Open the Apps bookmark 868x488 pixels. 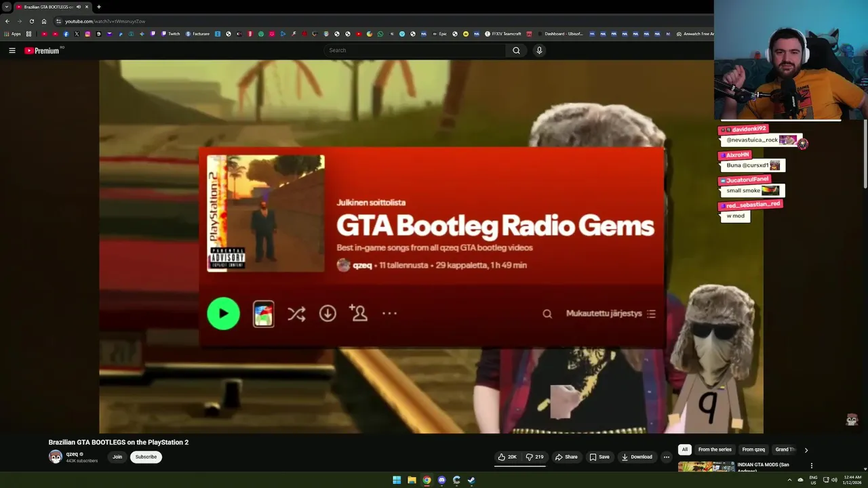point(13,34)
